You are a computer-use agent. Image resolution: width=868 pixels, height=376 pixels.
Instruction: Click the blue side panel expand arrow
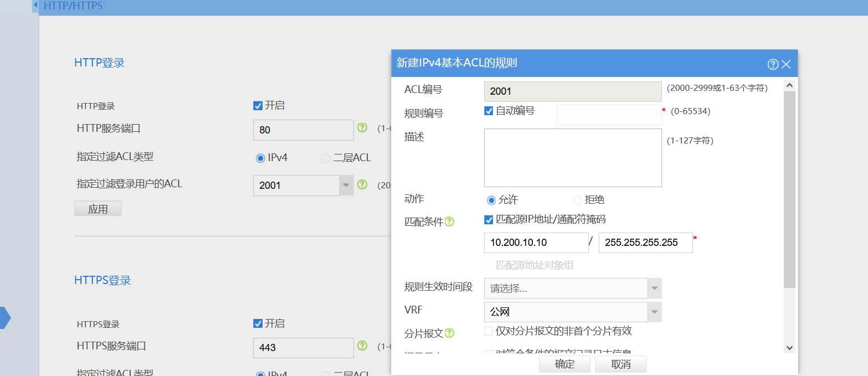[x=5, y=318]
